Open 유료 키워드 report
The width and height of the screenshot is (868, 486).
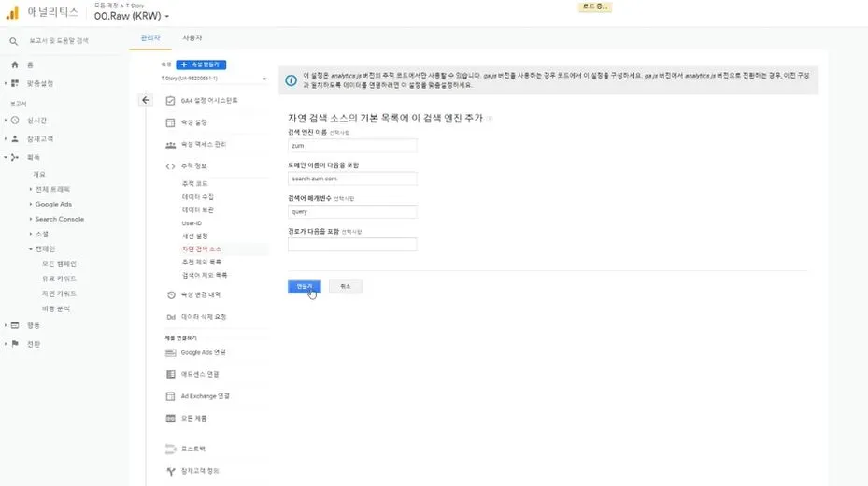(59, 279)
